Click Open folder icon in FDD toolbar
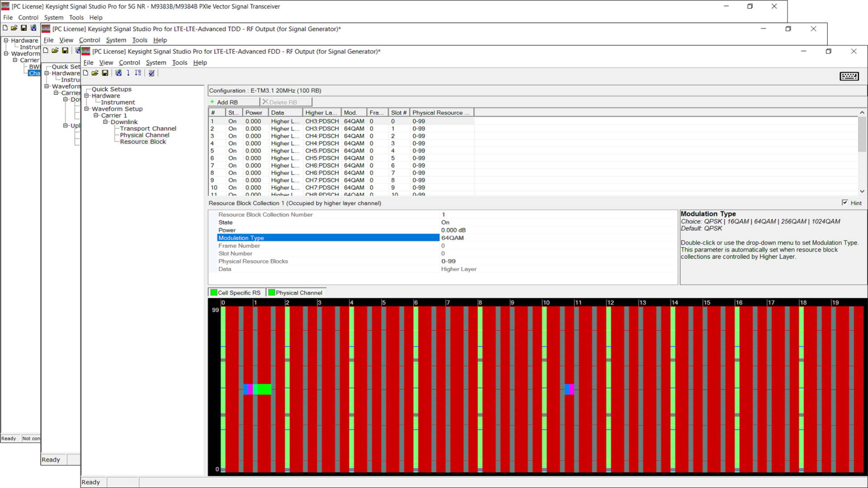This screenshot has height=488, width=868. [x=95, y=73]
